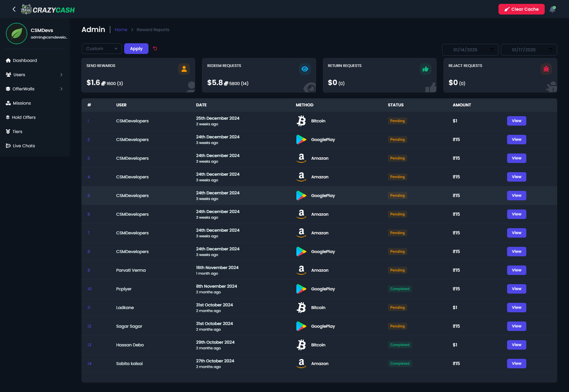The width and height of the screenshot is (569, 392).
Task: Click the Home breadcrumb link
Action: [x=121, y=30]
